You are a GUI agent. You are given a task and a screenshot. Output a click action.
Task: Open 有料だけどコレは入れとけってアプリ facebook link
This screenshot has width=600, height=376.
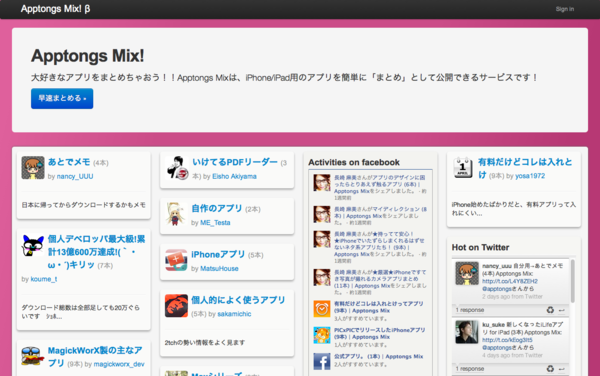click(x=379, y=307)
